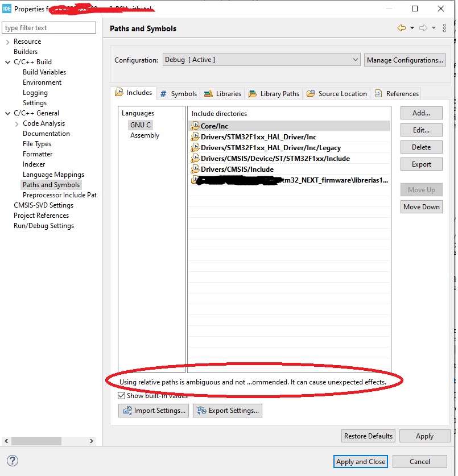458x476 pixels.
Task: Click the Source Location tab icon
Action: click(311, 93)
